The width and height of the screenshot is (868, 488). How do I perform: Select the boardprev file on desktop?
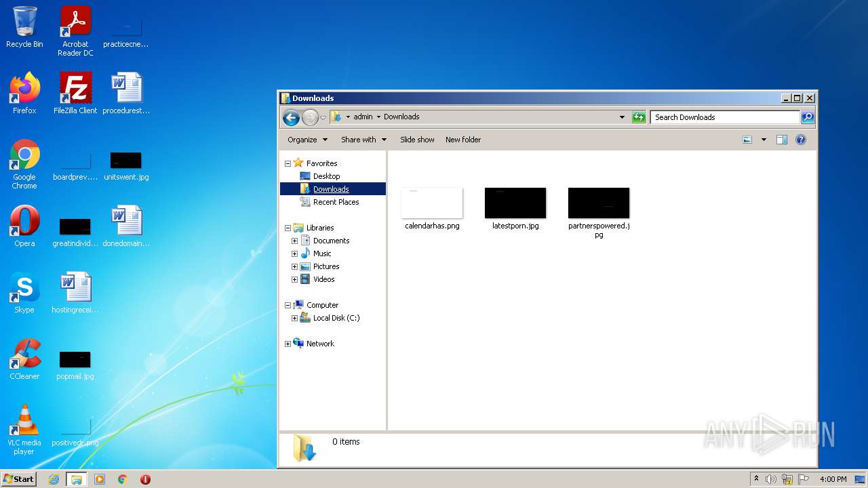tap(75, 166)
